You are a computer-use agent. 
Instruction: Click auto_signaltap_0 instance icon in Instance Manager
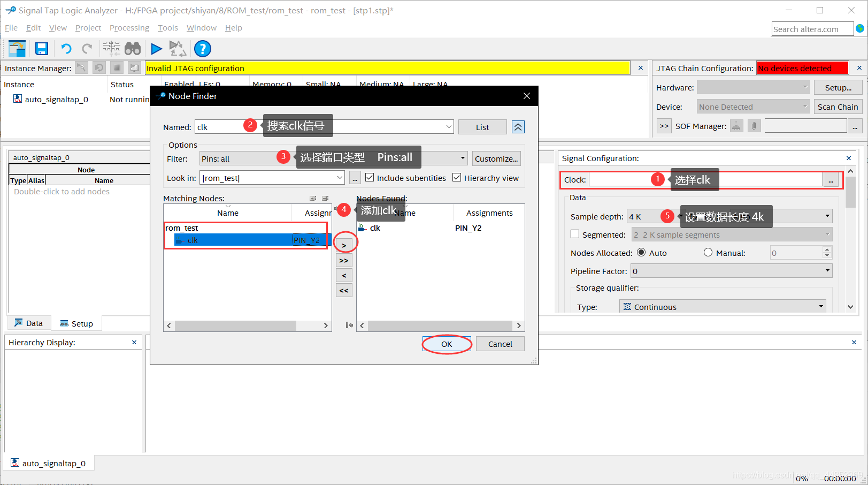pos(18,98)
